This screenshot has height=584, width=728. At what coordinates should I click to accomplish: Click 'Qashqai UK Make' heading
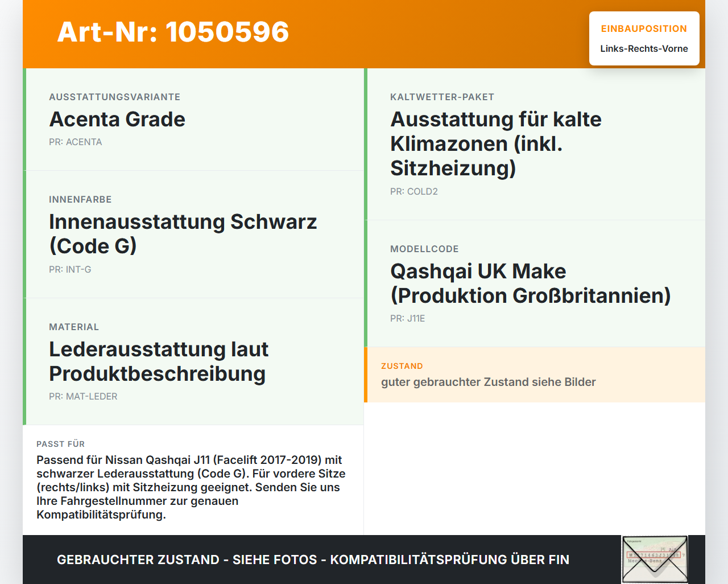tap(530, 283)
